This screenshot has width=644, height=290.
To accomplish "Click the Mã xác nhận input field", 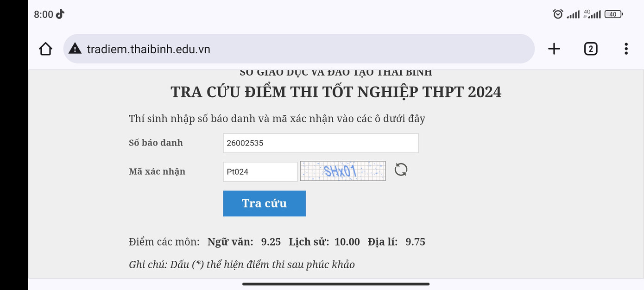I will (259, 171).
